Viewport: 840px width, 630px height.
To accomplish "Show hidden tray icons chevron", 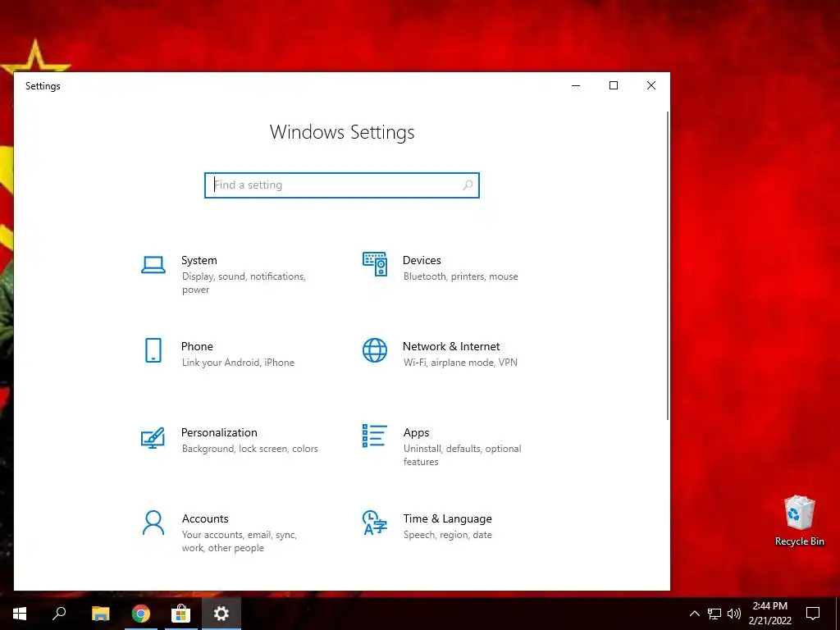I will tap(694, 614).
